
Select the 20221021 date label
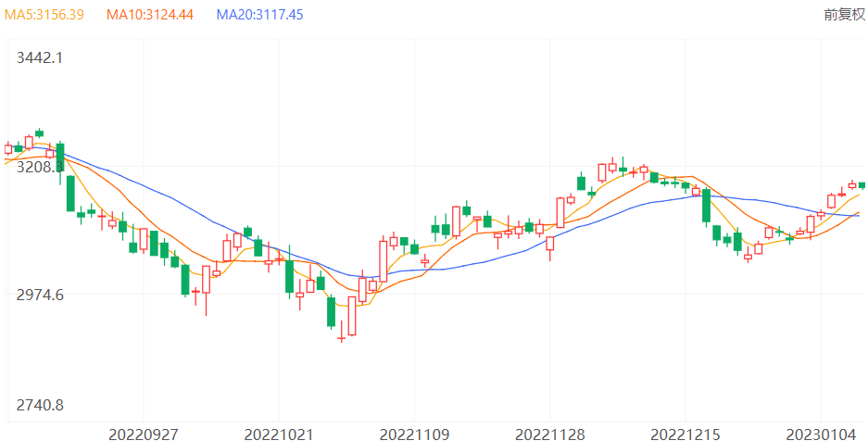[279, 434]
